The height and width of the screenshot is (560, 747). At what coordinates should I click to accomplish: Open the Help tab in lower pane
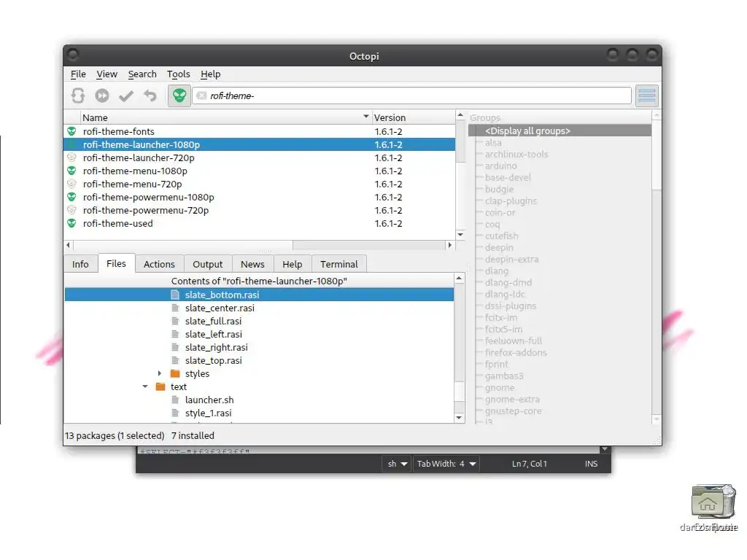292,264
